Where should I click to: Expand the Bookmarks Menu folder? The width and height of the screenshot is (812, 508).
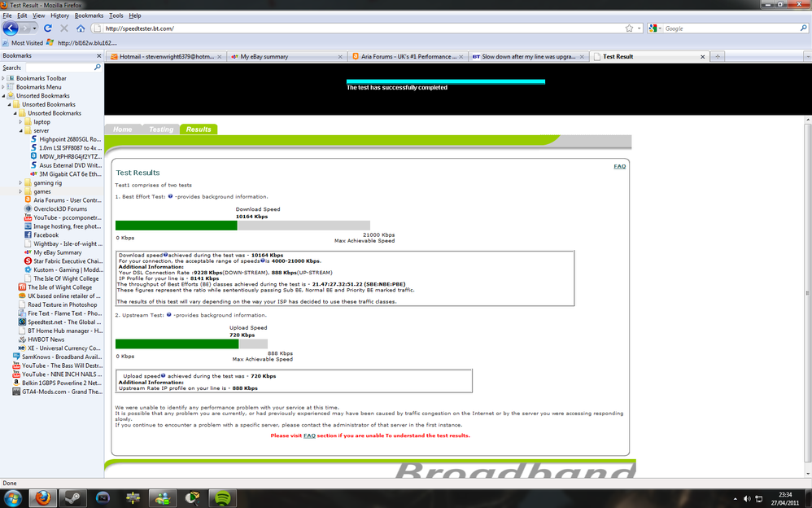pos(3,87)
